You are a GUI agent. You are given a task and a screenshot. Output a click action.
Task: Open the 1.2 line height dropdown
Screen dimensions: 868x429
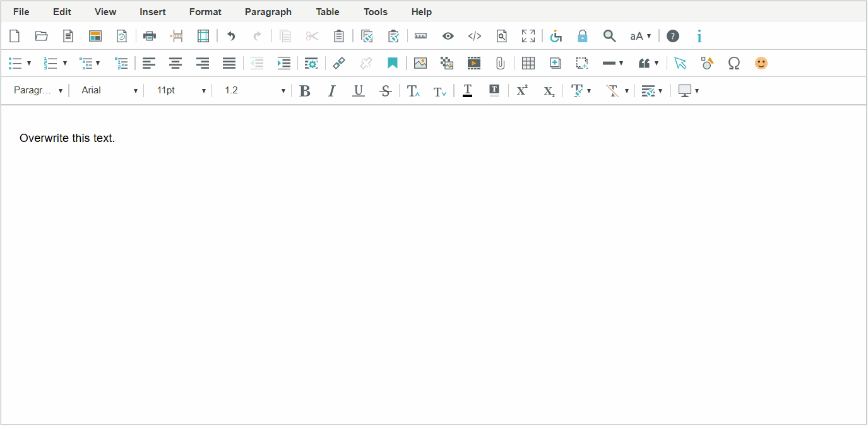(x=254, y=90)
